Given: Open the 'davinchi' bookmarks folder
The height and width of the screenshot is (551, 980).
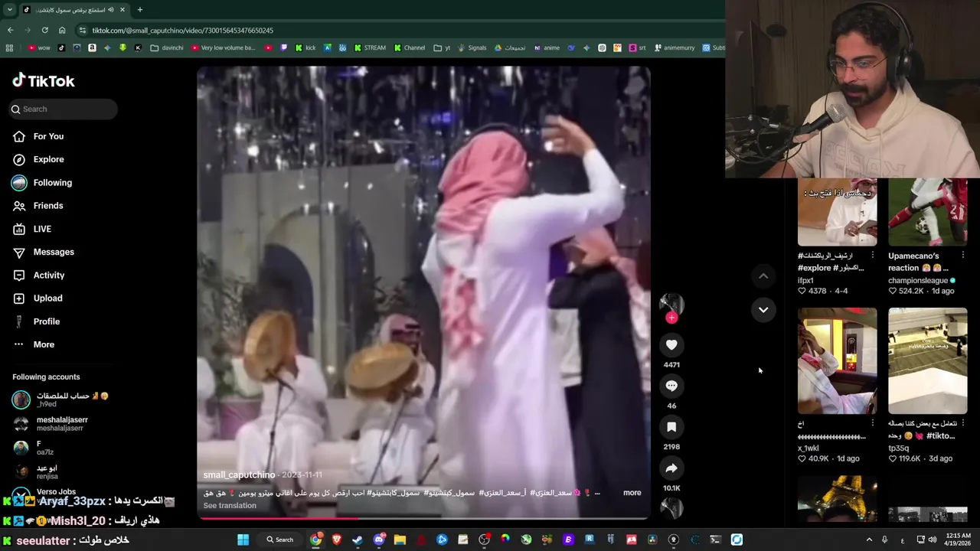Looking at the screenshot, I should click(167, 47).
